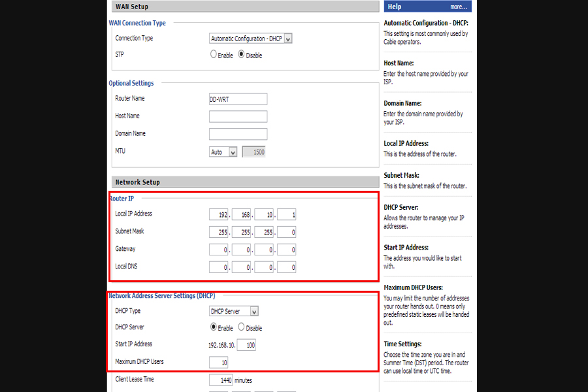Click Subnet Mask third octet field

(x=264, y=232)
